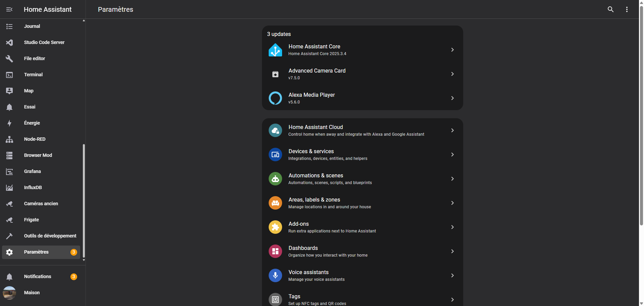Click the Outils de développement hammer icon

pyautogui.click(x=9, y=236)
